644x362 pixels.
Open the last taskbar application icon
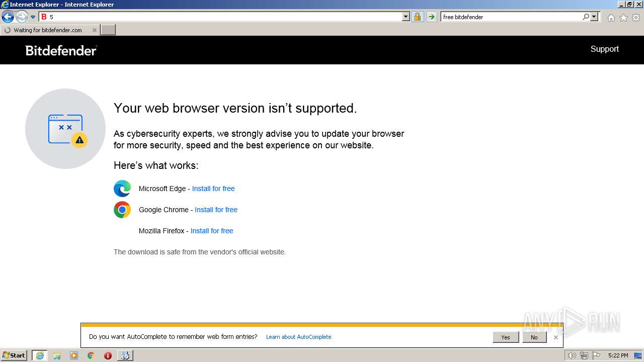coord(125,355)
